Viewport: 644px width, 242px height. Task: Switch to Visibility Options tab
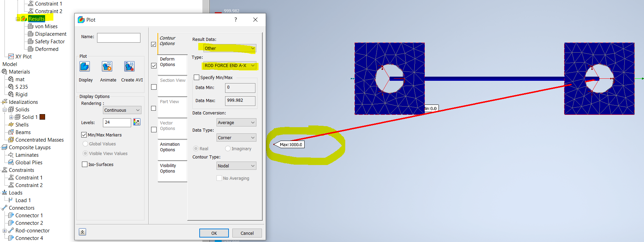172,172
